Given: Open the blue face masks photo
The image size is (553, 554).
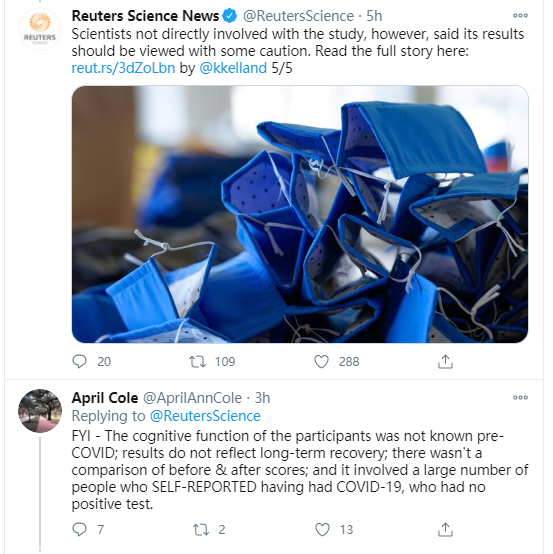Looking at the screenshot, I should (x=300, y=214).
